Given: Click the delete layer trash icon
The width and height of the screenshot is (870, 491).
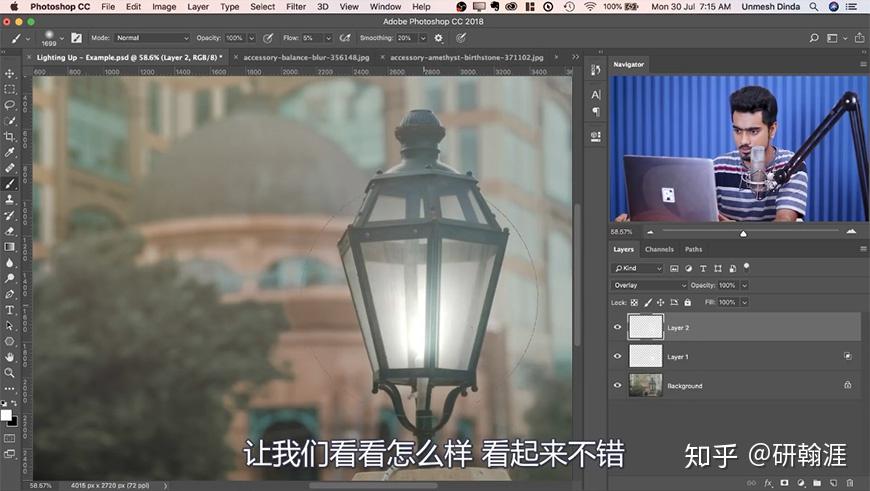Looking at the screenshot, I should click(x=850, y=483).
